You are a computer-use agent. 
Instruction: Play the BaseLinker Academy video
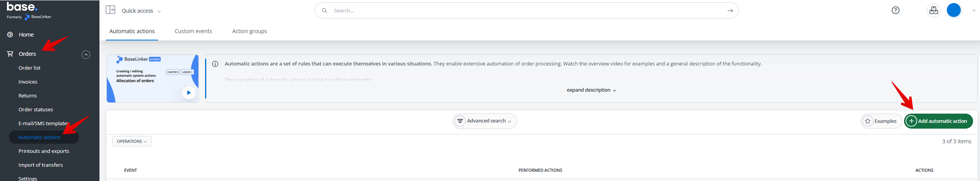pyautogui.click(x=189, y=92)
